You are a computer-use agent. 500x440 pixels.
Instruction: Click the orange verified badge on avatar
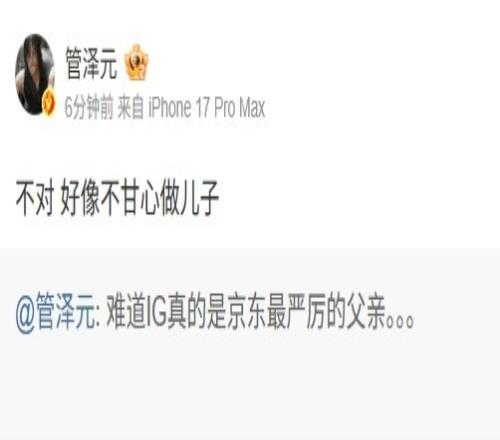click(x=48, y=104)
